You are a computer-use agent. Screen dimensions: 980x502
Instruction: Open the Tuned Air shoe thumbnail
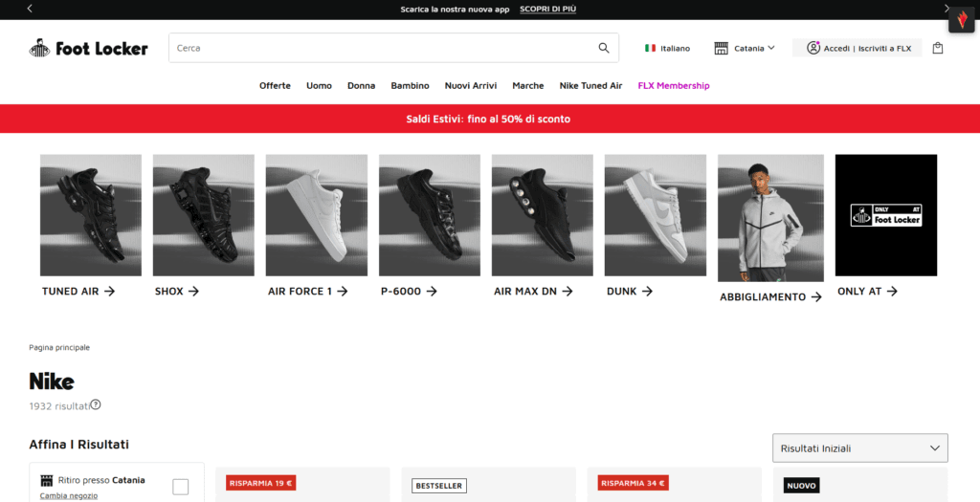91,215
